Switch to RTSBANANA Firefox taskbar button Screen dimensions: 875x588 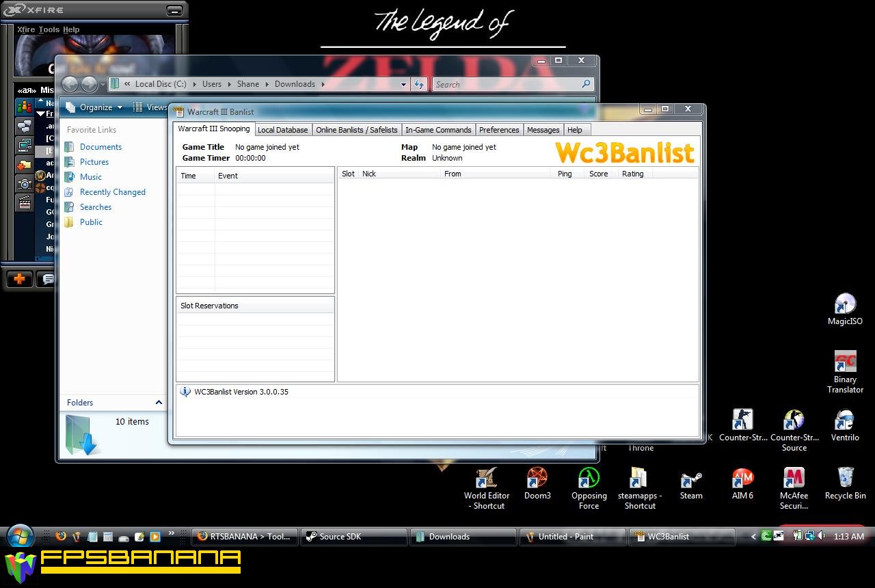pos(243,537)
